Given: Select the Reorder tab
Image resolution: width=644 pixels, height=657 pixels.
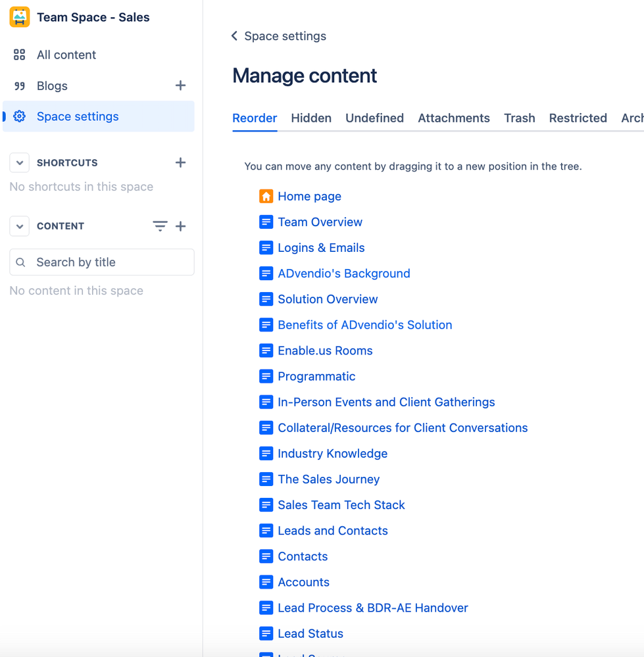Looking at the screenshot, I should point(255,118).
